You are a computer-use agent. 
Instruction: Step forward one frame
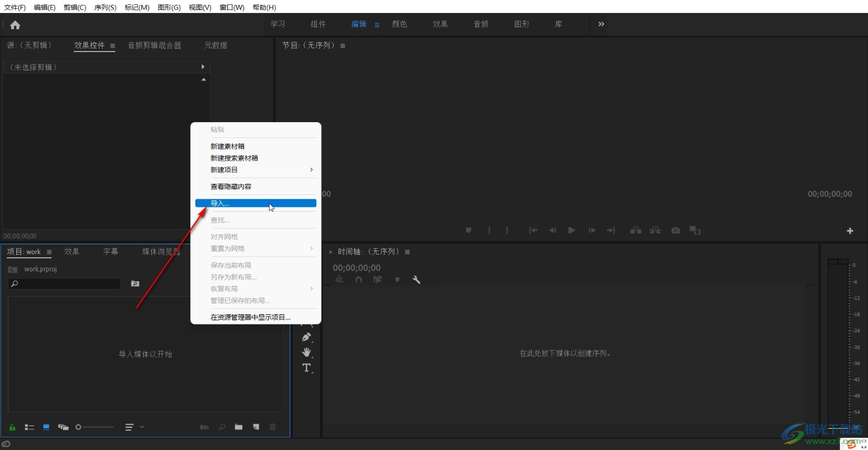591,230
